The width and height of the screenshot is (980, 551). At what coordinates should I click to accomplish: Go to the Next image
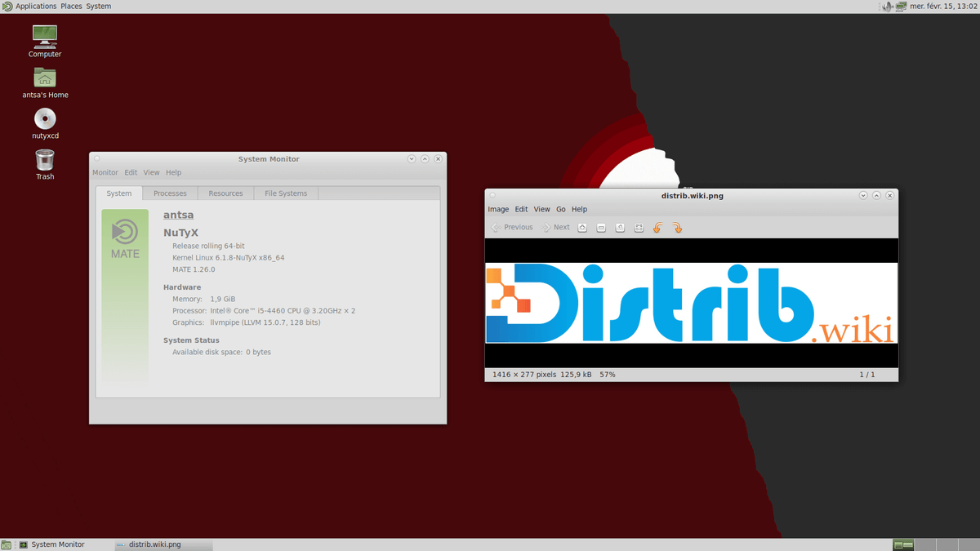coord(555,228)
